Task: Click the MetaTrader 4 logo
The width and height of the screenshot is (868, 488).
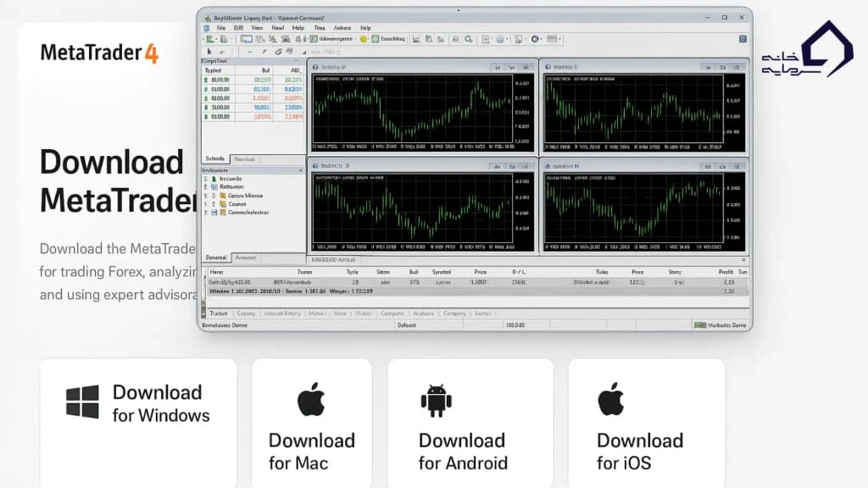Action: tap(100, 53)
